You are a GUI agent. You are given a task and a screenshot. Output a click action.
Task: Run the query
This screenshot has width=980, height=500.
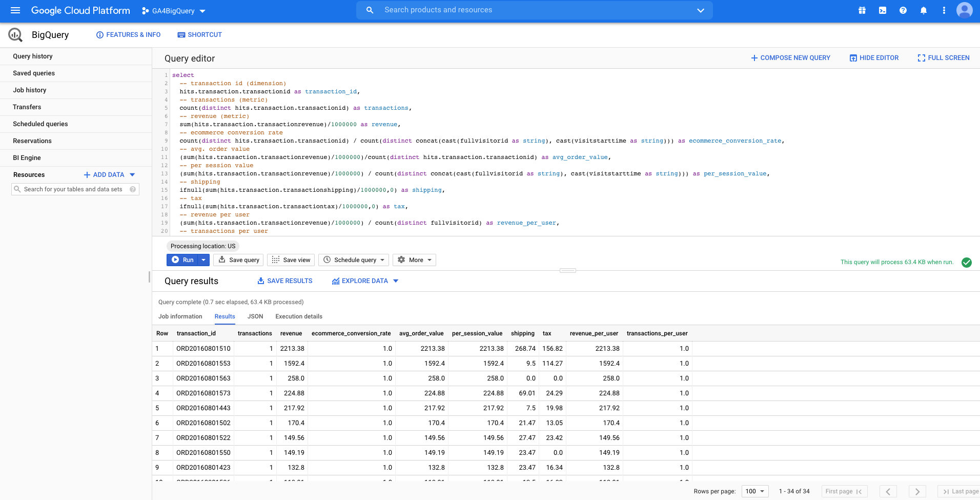182,260
